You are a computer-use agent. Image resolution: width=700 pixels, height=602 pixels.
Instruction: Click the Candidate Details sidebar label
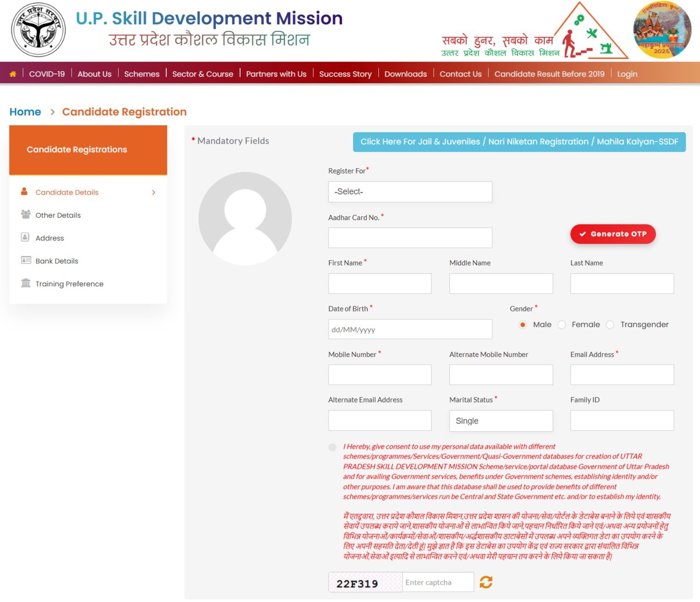(x=67, y=192)
